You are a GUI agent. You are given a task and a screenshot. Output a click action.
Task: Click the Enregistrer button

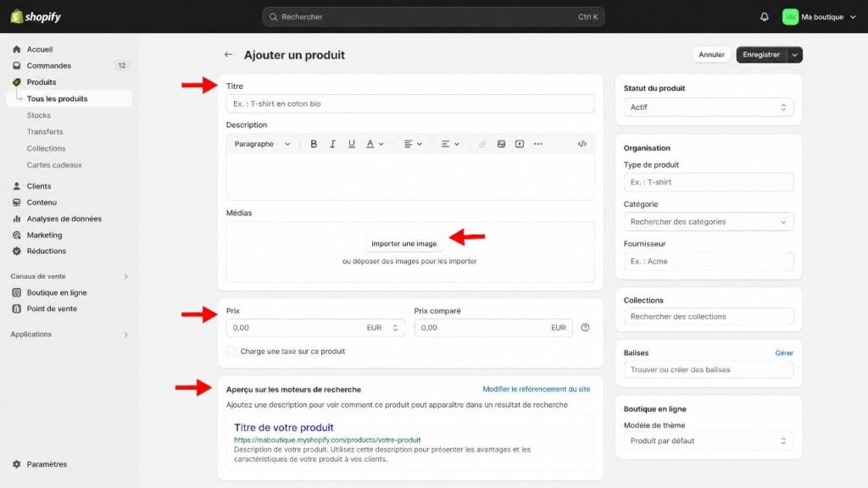tap(761, 55)
